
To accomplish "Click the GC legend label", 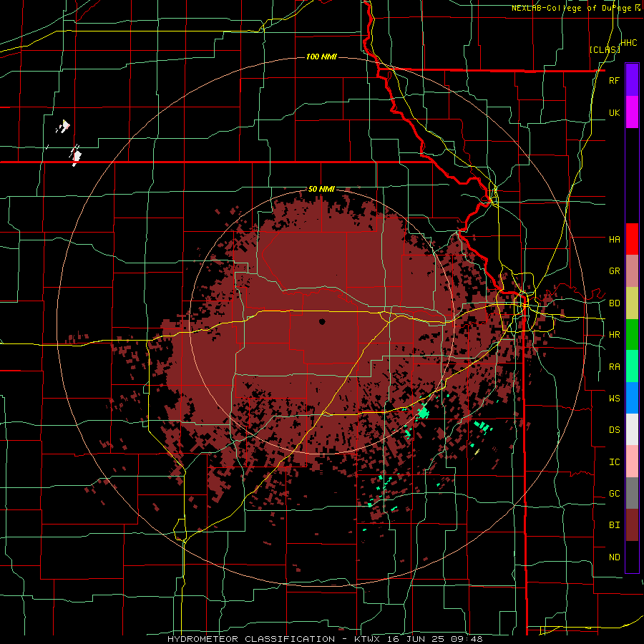I will coord(614,494).
